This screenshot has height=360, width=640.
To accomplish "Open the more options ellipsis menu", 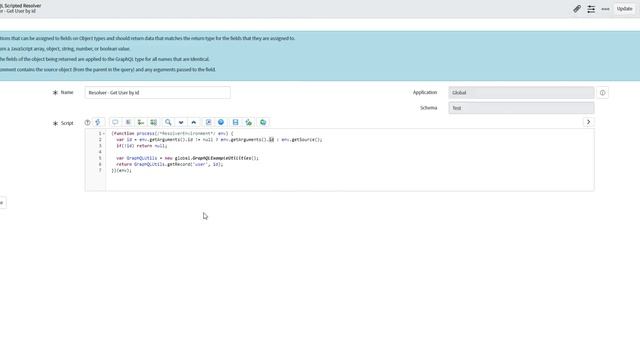I will point(605,9).
